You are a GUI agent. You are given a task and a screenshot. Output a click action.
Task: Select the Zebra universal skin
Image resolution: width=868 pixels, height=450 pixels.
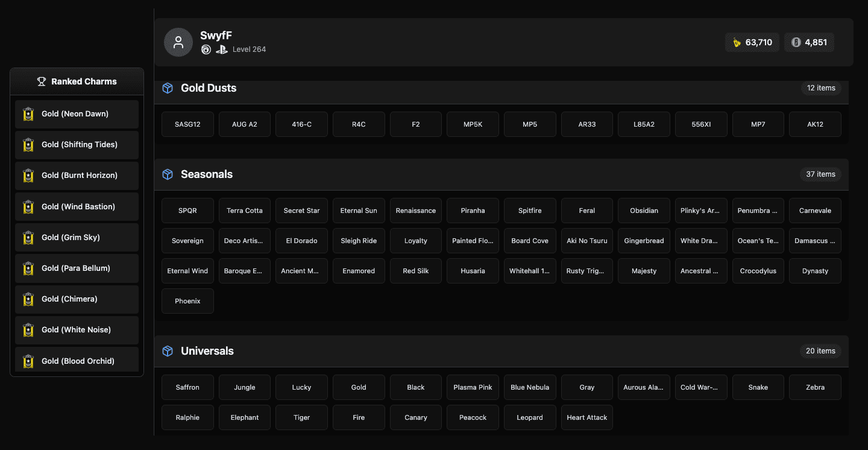click(815, 387)
